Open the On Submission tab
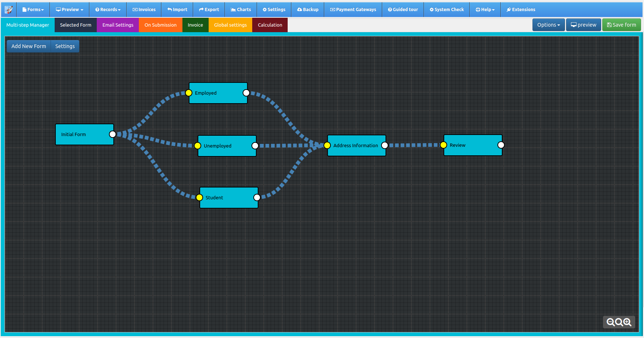 [x=161, y=25]
